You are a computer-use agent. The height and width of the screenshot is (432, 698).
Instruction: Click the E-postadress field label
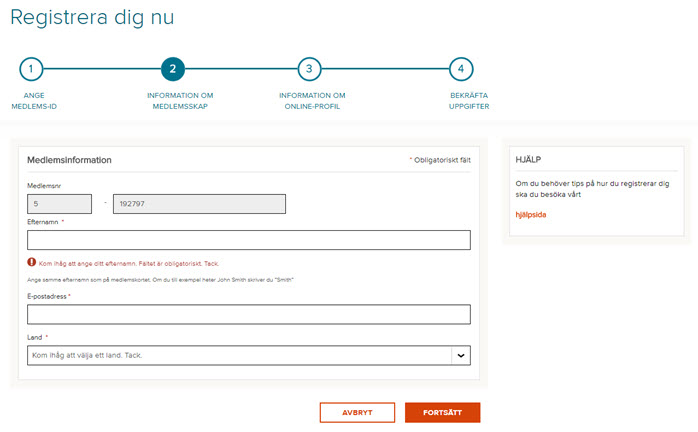click(47, 297)
